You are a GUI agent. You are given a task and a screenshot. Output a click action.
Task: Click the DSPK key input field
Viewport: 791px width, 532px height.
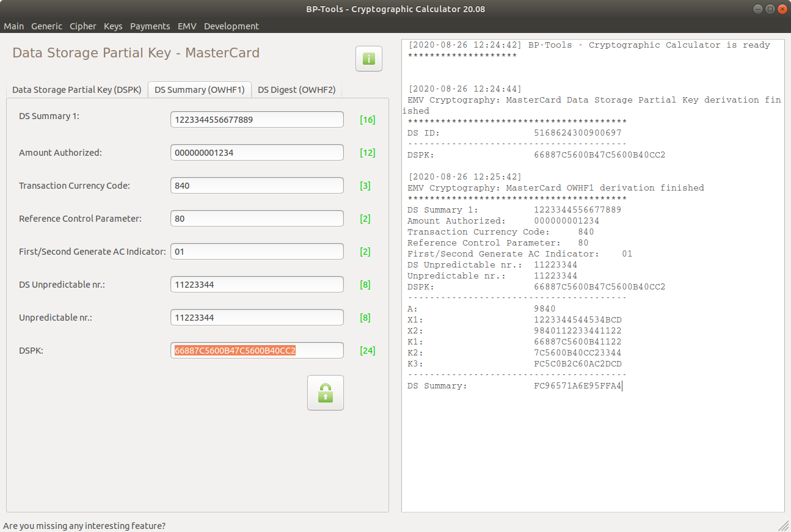click(257, 351)
